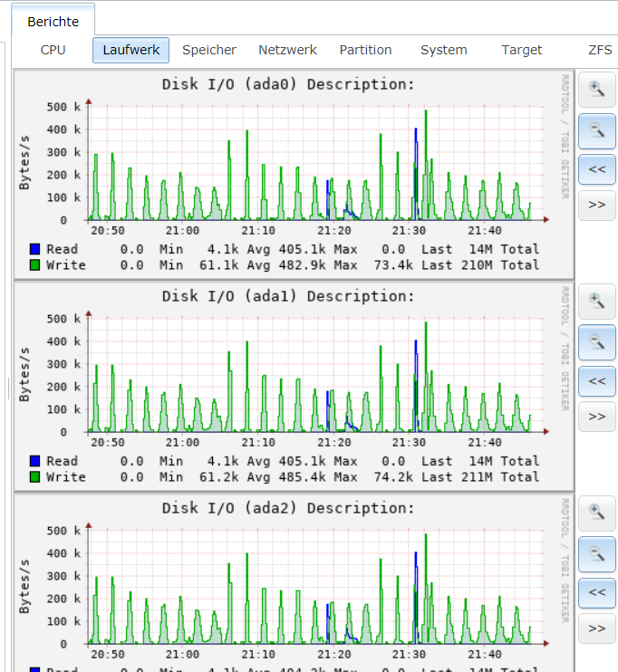Zoom out on the ada0 disk graph

[x=596, y=130]
